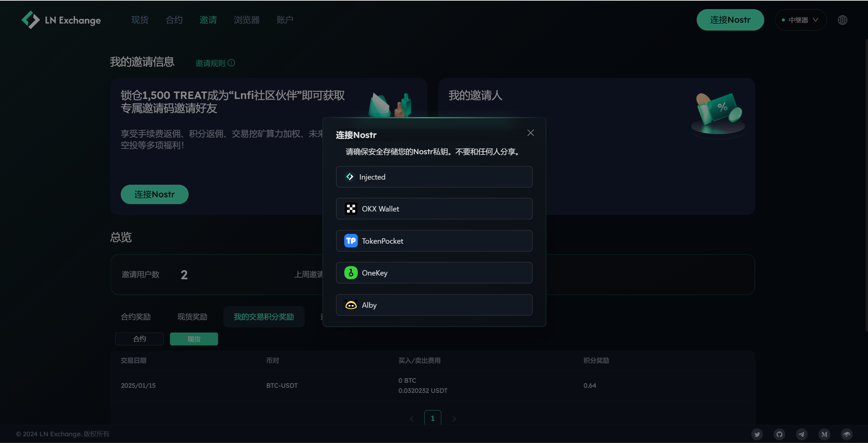Switch to 现货奖励 tab
Screen dimensions: 868x443
tap(192, 317)
